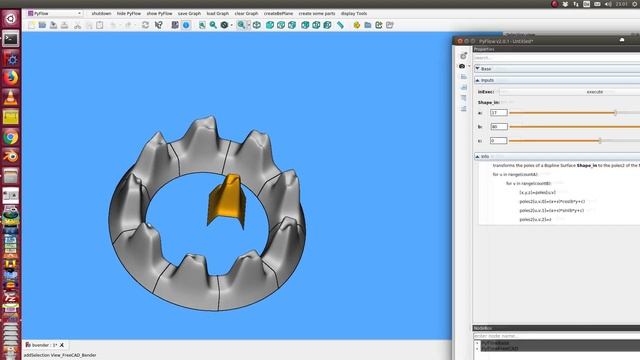640x360 pixels.
Task: Click the slider handle for parameter c
Action: (600, 140)
